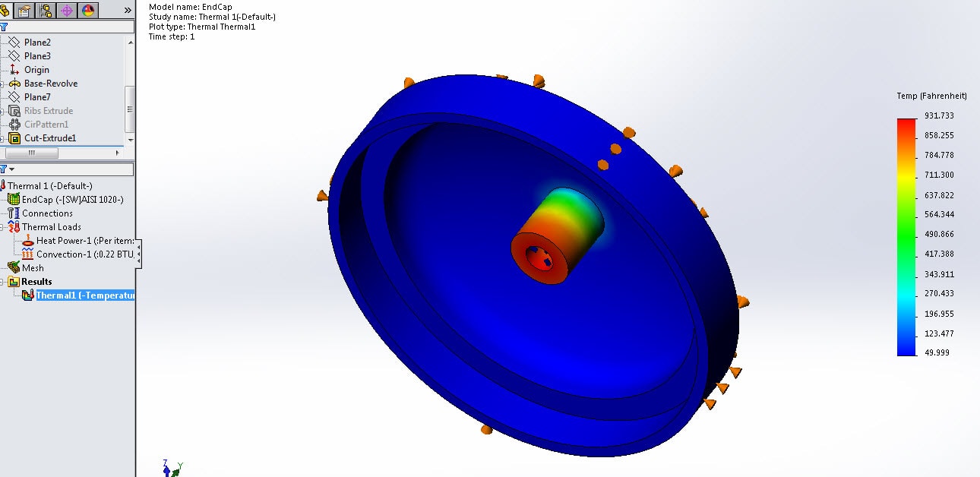Select the Plane2 plane icon
The height and width of the screenshot is (477, 980).
[x=14, y=43]
